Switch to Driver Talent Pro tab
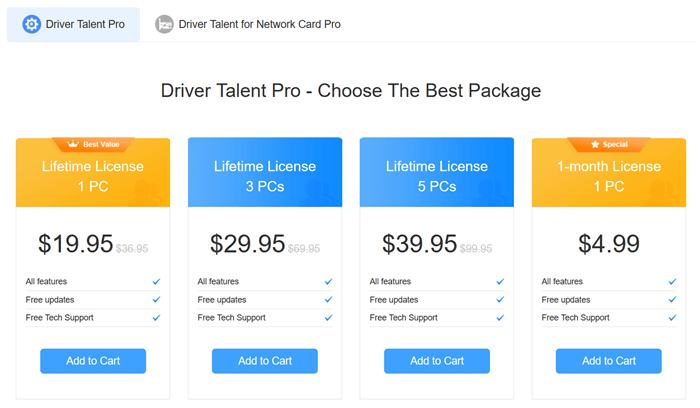This screenshot has width=700, height=408. (73, 24)
